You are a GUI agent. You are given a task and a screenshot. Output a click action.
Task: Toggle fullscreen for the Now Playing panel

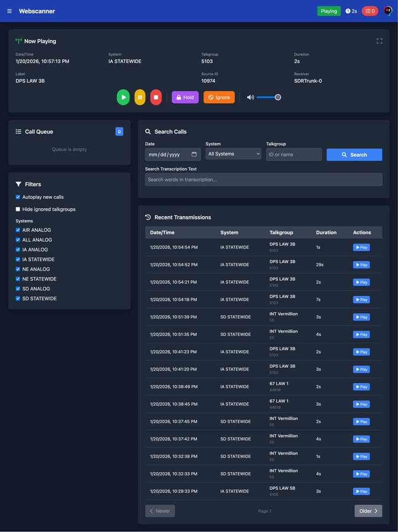click(379, 41)
